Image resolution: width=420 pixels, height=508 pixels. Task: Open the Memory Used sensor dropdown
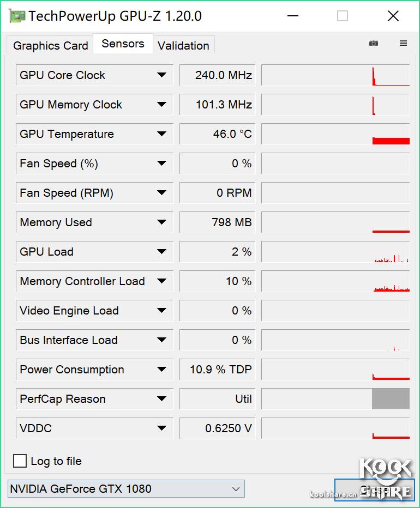(163, 222)
